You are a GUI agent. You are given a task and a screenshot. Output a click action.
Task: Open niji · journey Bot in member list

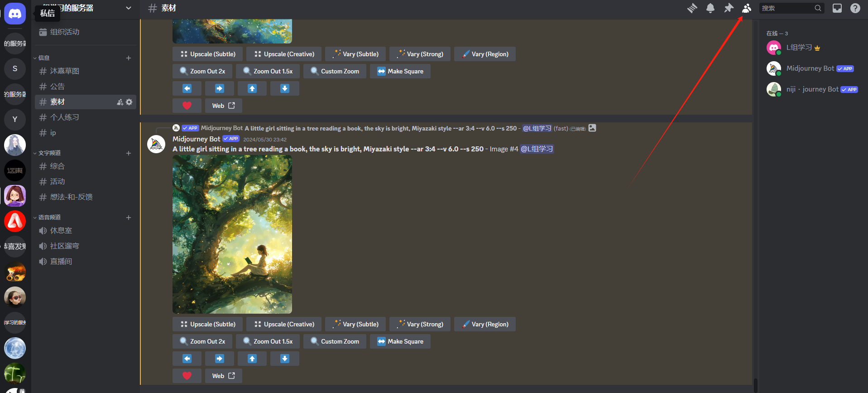(x=813, y=89)
